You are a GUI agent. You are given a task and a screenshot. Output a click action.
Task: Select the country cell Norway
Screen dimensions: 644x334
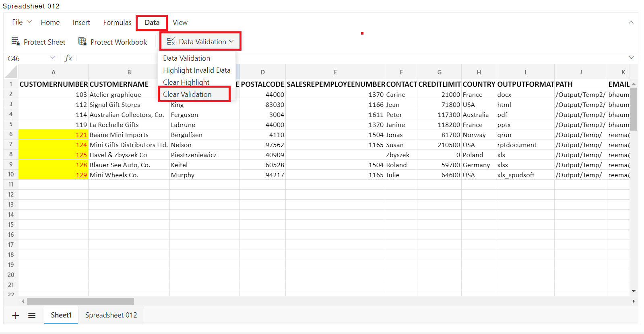(479, 135)
